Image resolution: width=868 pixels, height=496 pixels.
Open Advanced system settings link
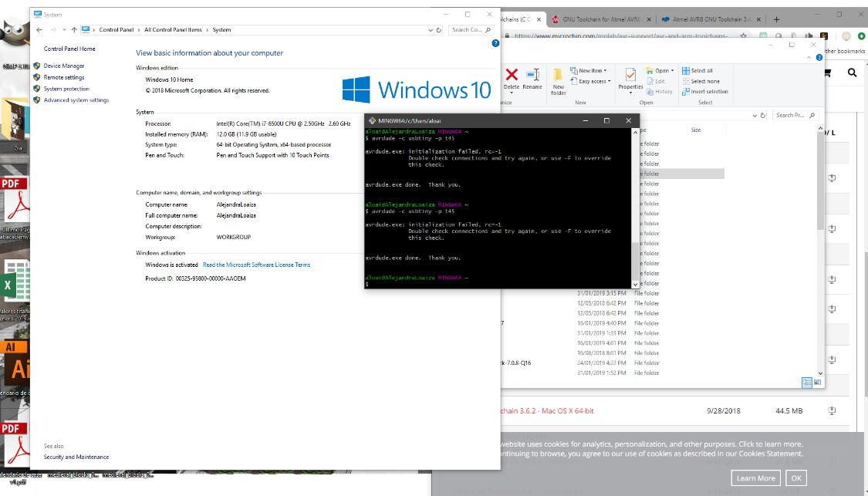[x=76, y=100]
